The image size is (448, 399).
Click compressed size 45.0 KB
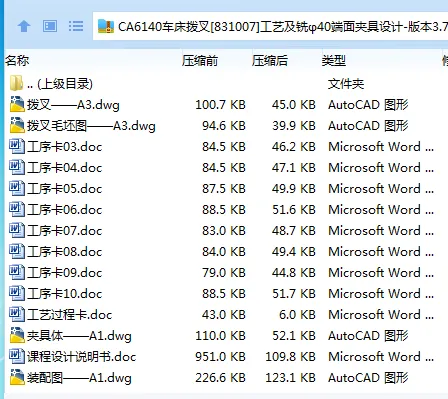[294, 105]
